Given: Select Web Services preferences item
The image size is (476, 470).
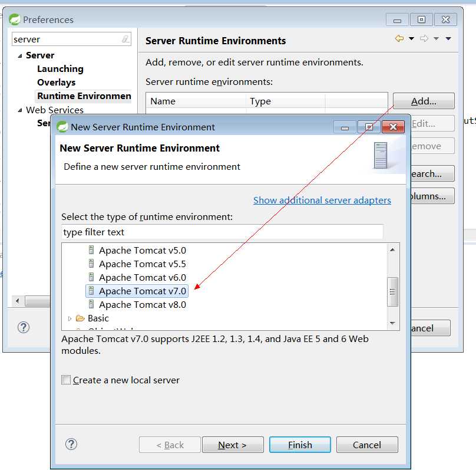Looking at the screenshot, I should tap(54, 110).
